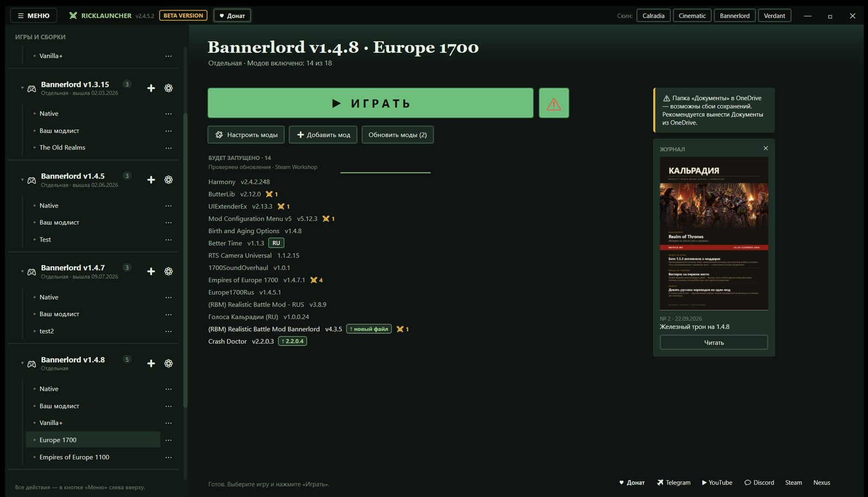Viewport: 868px width, 497px height.
Task: Switch skin to Calradia
Action: pos(653,16)
